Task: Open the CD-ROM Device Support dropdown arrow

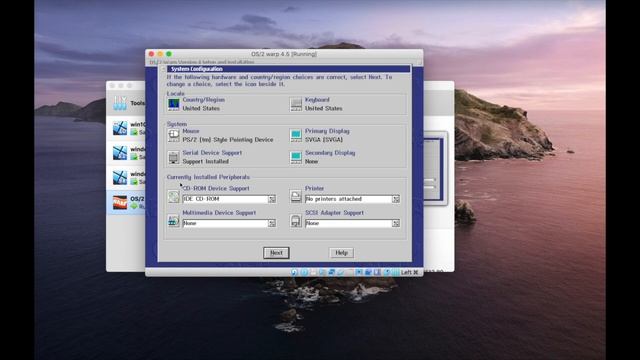Action: point(272,199)
